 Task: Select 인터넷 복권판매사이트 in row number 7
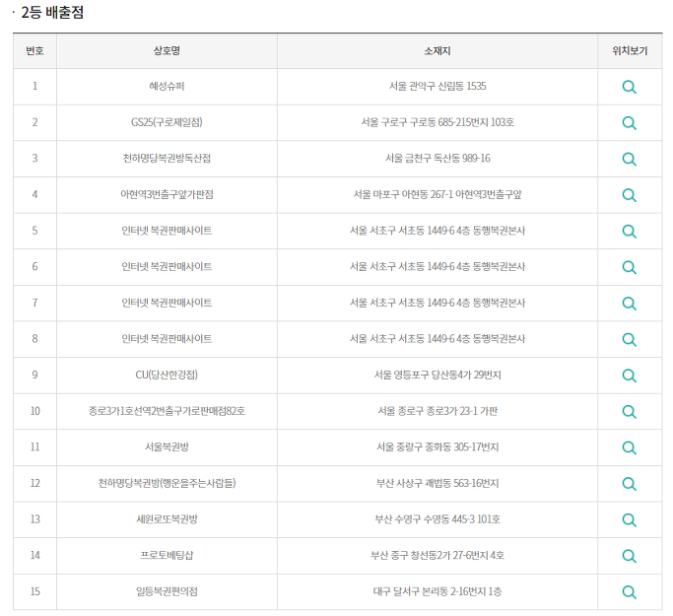tap(167, 303)
